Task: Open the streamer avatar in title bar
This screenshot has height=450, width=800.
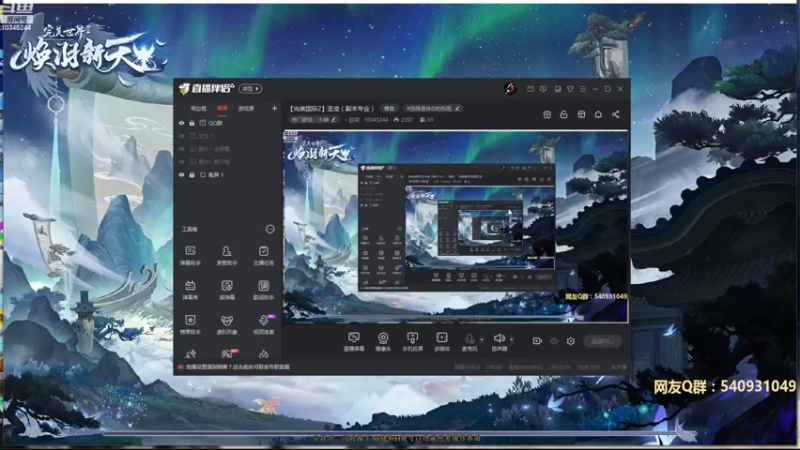Action: pyautogui.click(x=510, y=89)
